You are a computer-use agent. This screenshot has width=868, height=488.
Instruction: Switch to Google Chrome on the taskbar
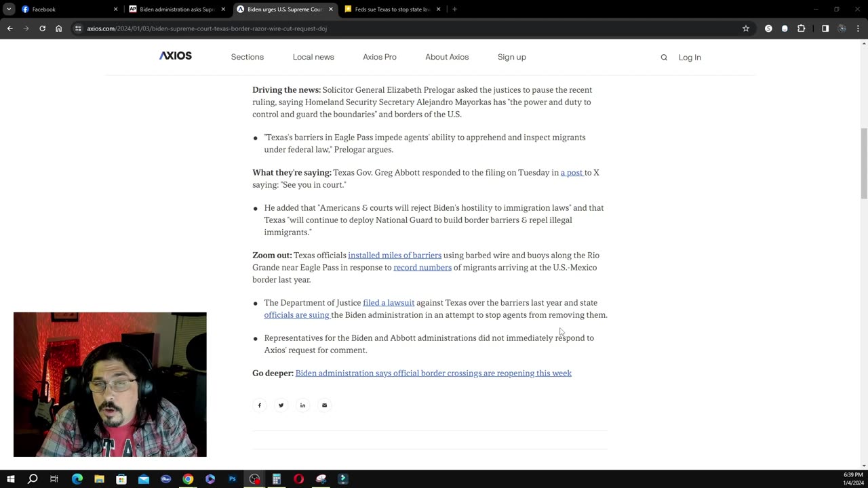click(188, 479)
